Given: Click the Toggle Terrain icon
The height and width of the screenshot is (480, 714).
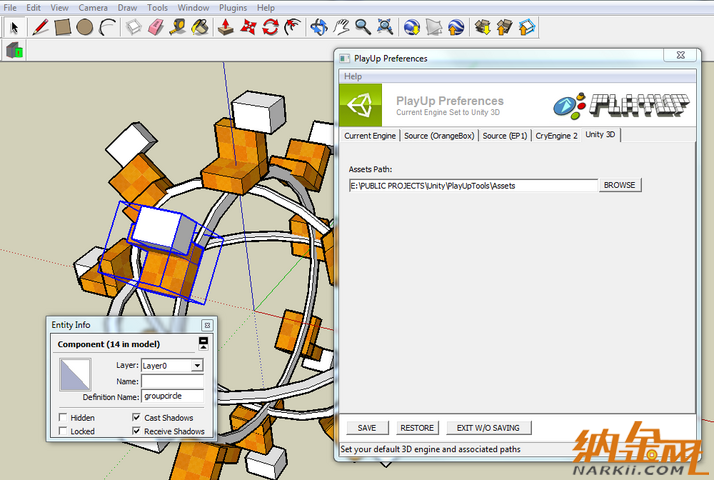Looking at the screenshot, I should point(434,27).
